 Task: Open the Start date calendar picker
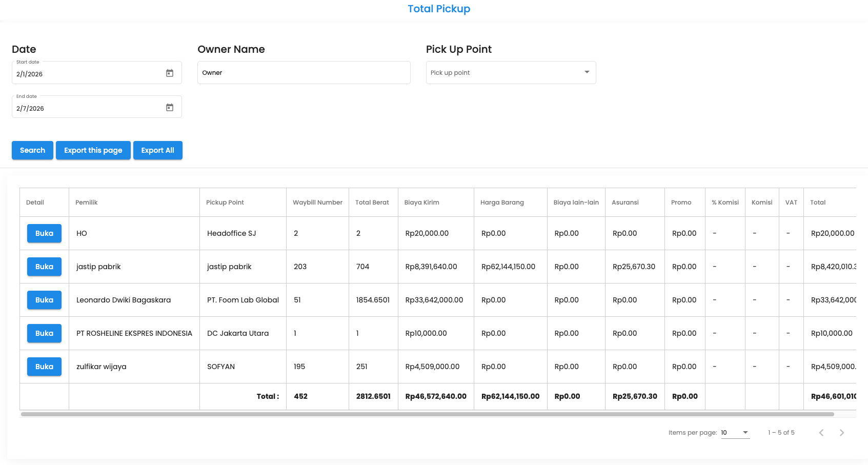point(170,73)
